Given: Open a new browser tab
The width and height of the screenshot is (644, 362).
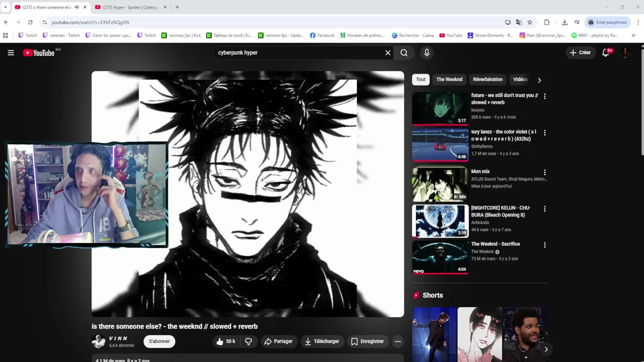Looking at the screenshot, I should [177, 7].
